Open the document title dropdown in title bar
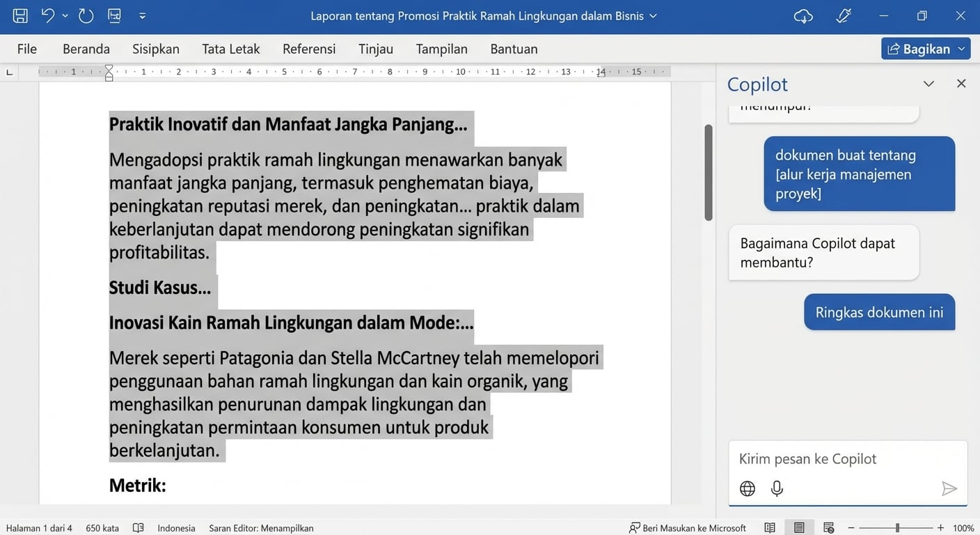Viewport: 980px width, 535px height. click(653, 15)
